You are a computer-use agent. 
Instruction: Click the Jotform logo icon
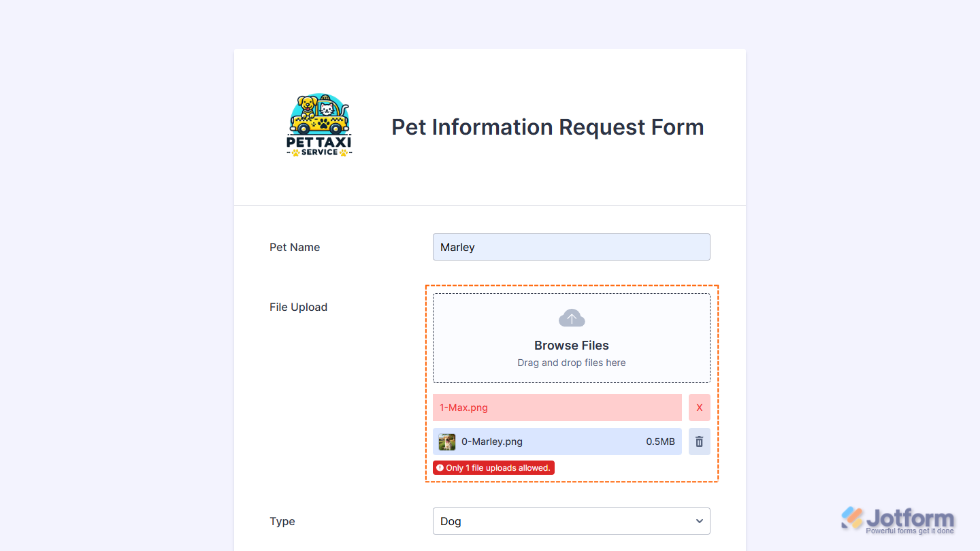point(852,518)
